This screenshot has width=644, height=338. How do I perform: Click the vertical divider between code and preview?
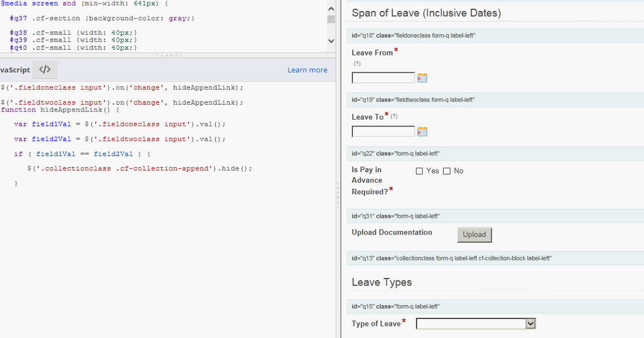(x=338, y=194)
